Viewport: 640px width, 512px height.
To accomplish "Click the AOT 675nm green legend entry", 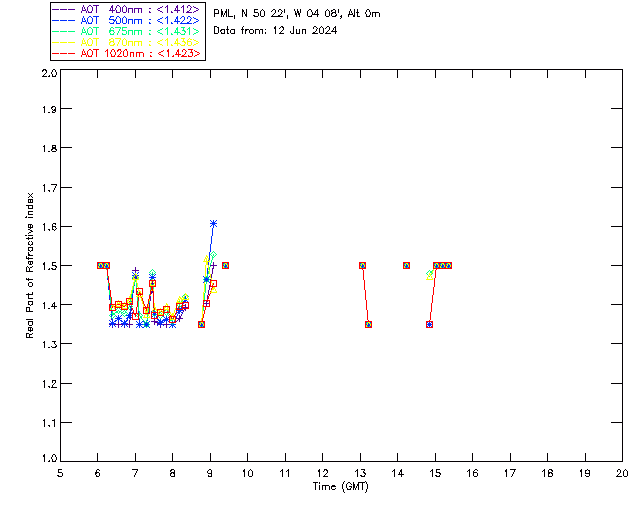I will (x=126, y=31).
